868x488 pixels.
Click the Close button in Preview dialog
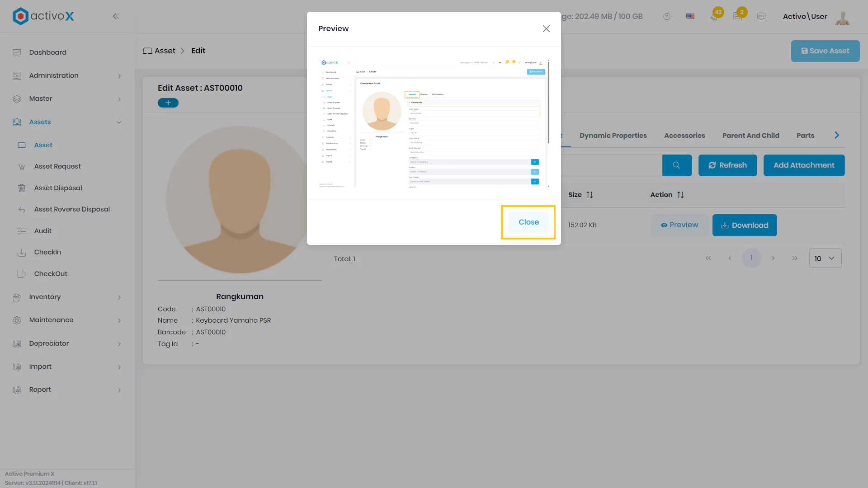[x=528, y=222]
